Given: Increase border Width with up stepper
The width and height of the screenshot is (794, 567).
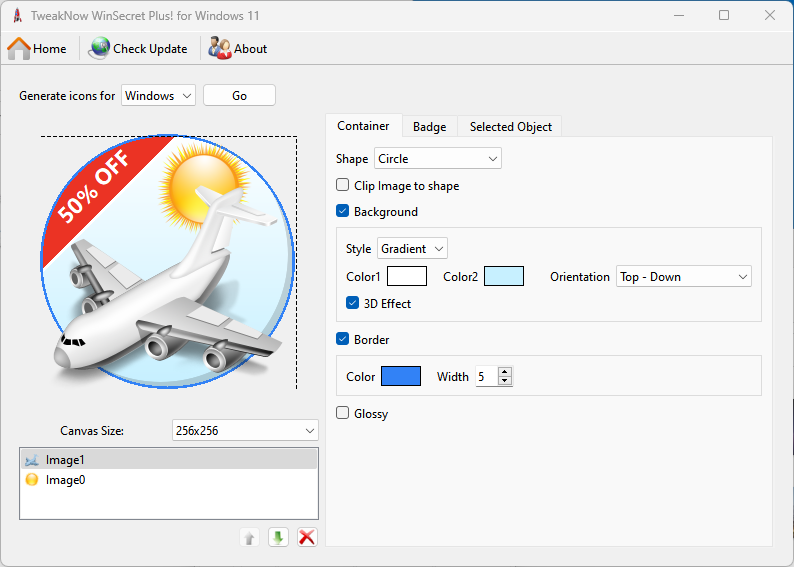Looking at the screenshot, I should [505, 372].
